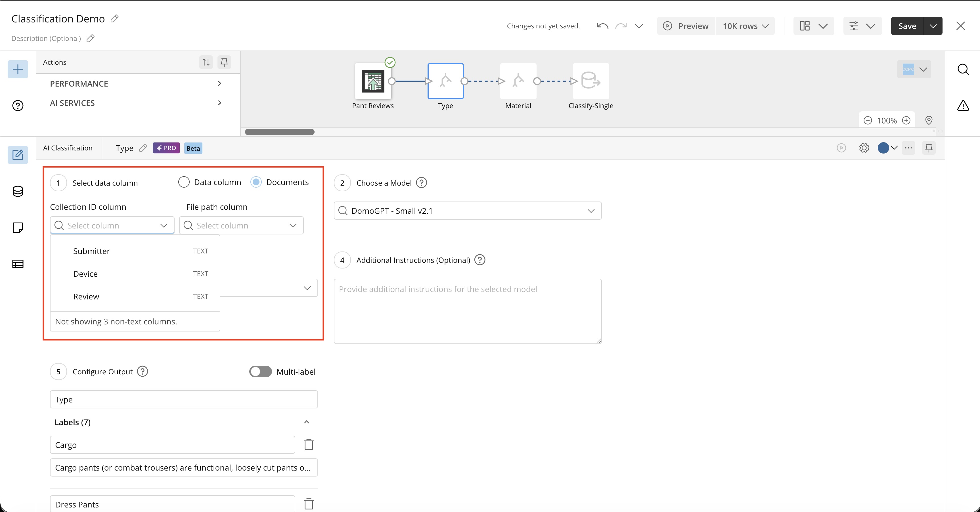This screenshot has width=980, height=512.
Task: Choose Device from the column list
Action: pos(135,274)
